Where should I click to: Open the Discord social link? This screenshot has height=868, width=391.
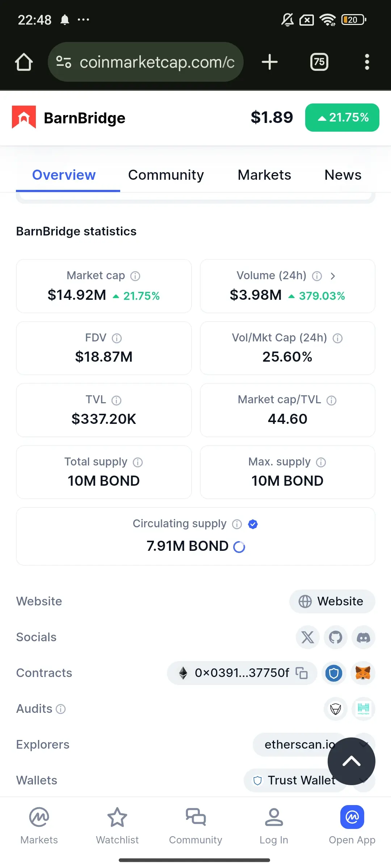(363, 637)
